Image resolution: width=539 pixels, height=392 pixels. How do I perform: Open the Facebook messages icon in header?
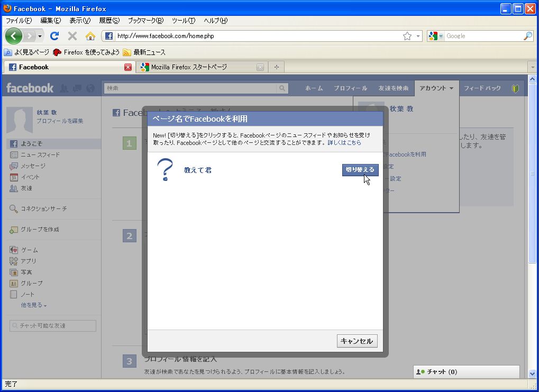[x=77, y=88]
